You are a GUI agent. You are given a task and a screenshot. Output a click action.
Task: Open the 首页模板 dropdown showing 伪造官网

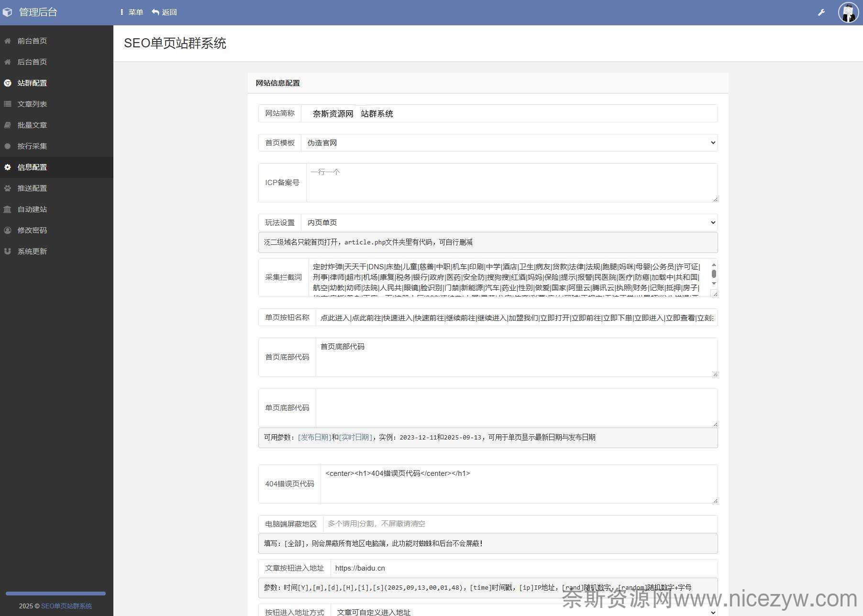pyautogui.click(x=509, y=143)
